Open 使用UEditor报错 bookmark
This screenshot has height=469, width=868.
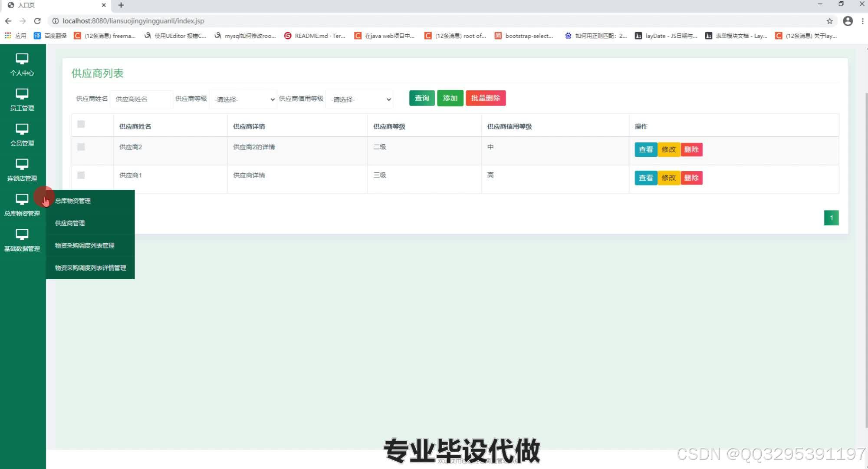tap(175, 36)
